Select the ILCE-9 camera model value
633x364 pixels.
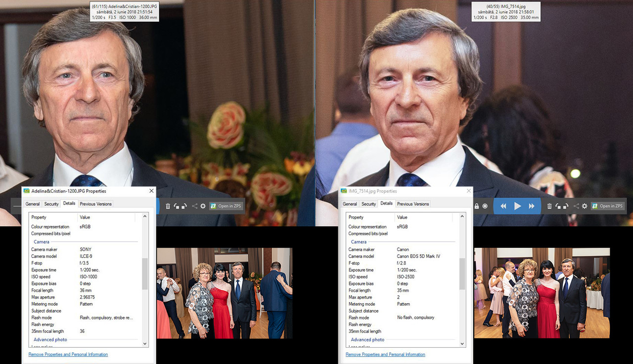click(x=86, y=257)
